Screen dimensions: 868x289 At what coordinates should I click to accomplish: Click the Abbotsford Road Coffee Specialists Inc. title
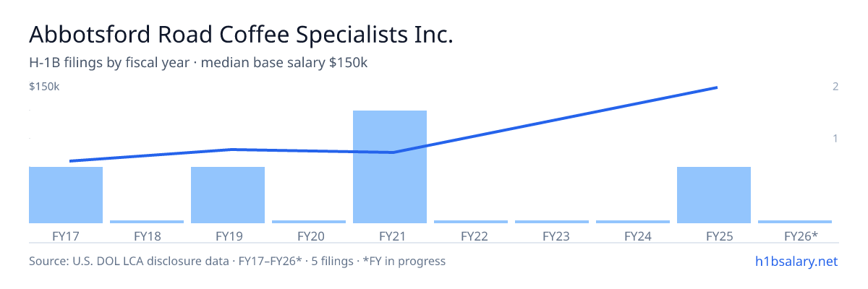tap(241, 35)
